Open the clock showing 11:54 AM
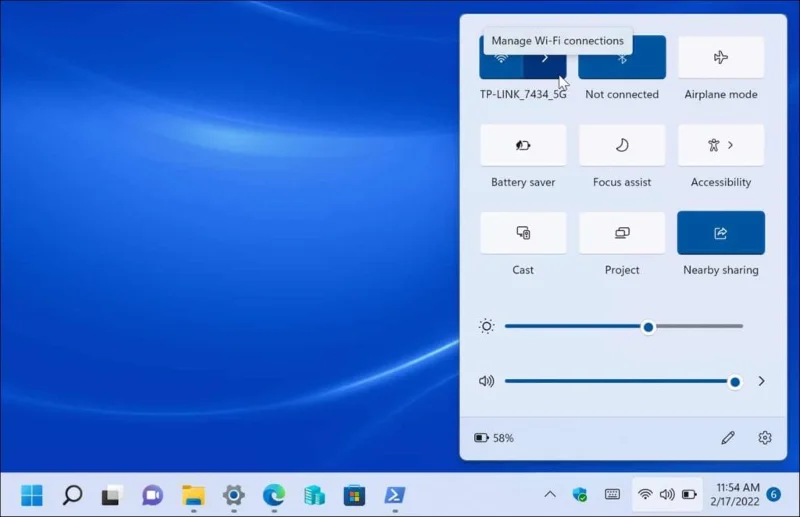 pos(735,494)
